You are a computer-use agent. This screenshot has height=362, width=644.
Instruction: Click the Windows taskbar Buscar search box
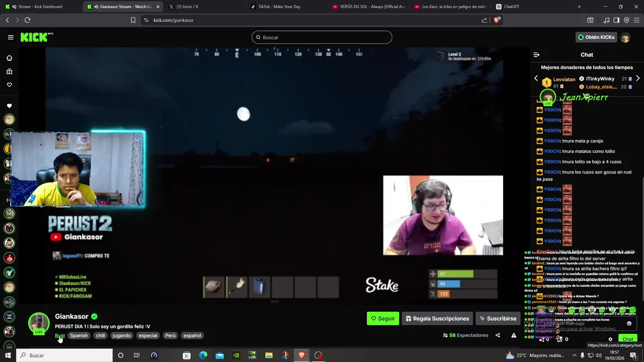[64, 355]
